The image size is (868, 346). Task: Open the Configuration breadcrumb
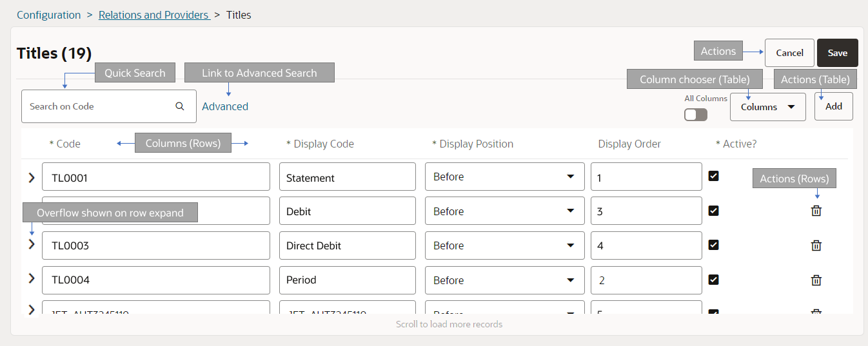(49, 15)
